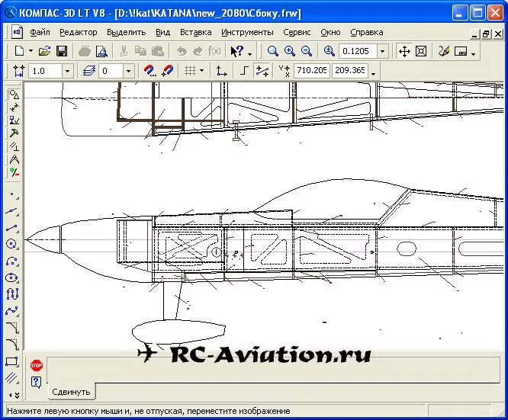Restore the inner document window

486,34
